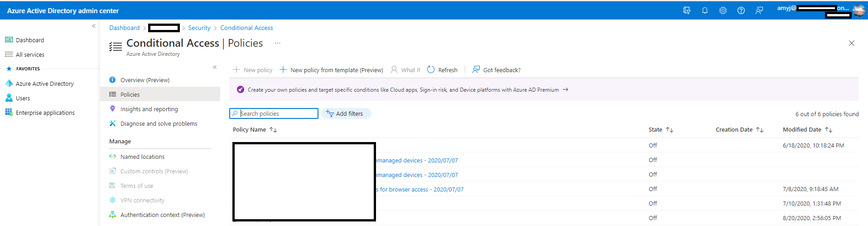
Task: Select Policies menu item
Action: point(160,94)
